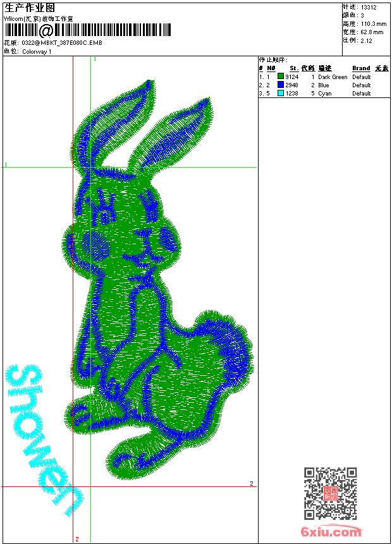Click the file name 0322@MBKT_387E080C.EMB
The image size is (392, 544).
(62, 43)
